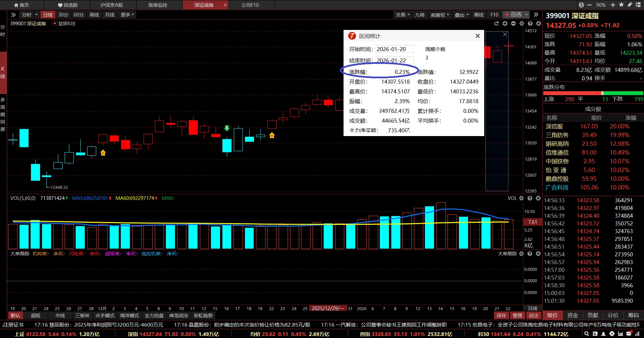Close the 大单跟踪 indicator panel

tap(538, 254)
